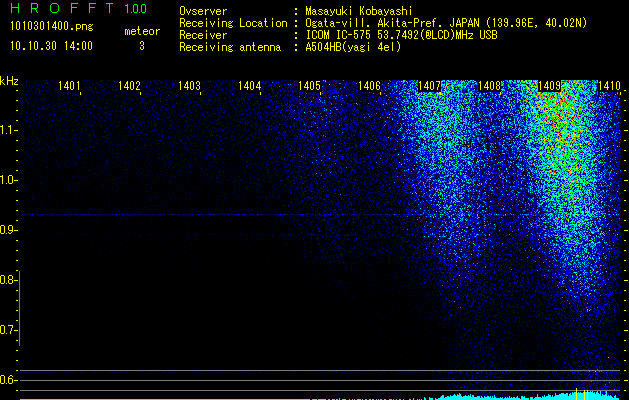The height and width of the screenshot is (400, 629).
Task: Click the Receiving Location label
Action: pos(233,23)
